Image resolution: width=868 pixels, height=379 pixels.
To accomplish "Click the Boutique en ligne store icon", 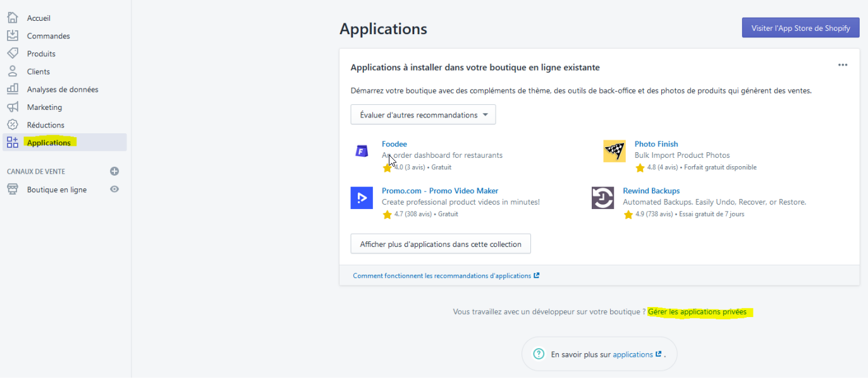I will tap(12, 189).
